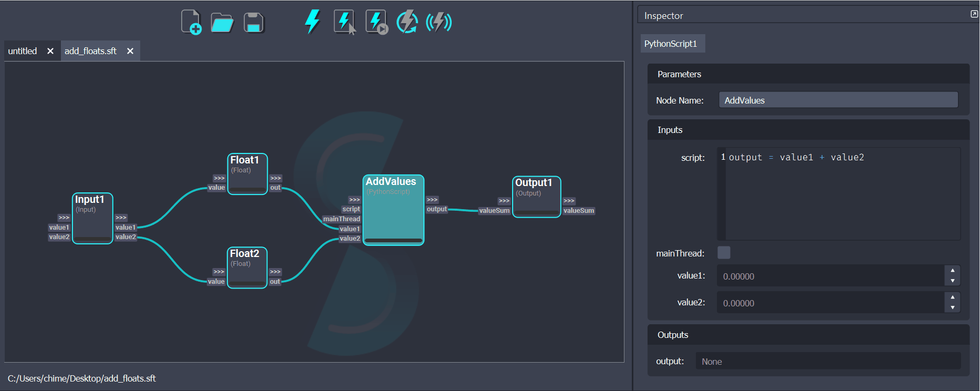
Task: Click the lightning bolt with step-forward icon
Action: [376, 22]
